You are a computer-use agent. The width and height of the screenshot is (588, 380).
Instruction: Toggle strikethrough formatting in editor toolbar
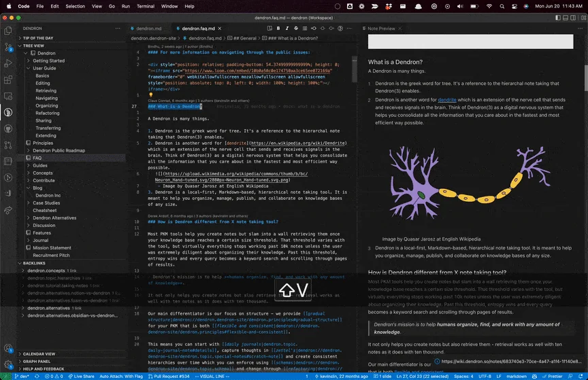(296, 29)
